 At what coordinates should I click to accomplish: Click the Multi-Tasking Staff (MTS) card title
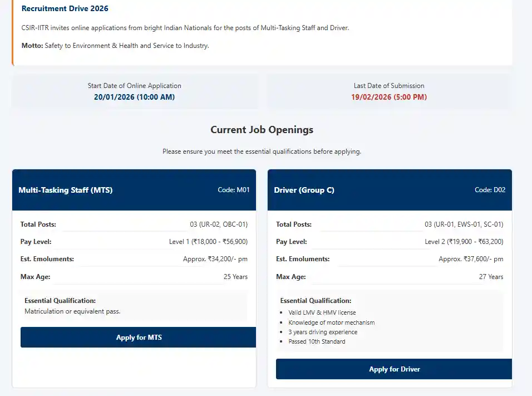[x=65, y=190]
